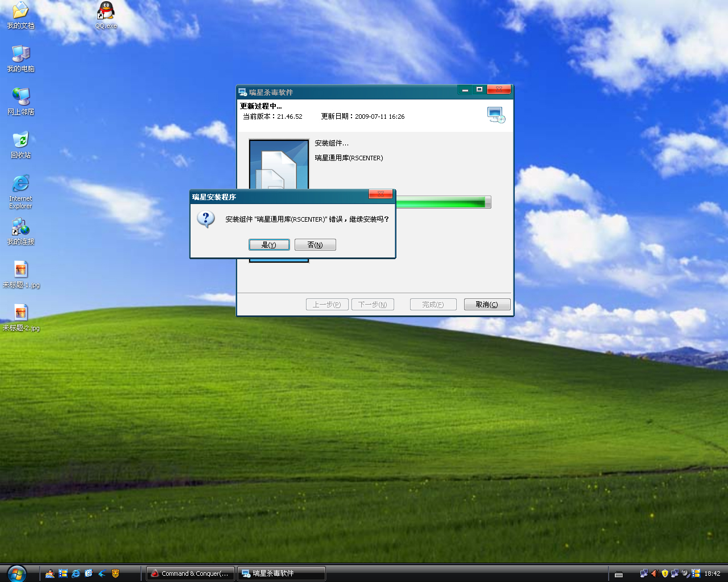
Task: Activate 瑞星杀毒软件 taskbar button
Action: tap(282, 573)
